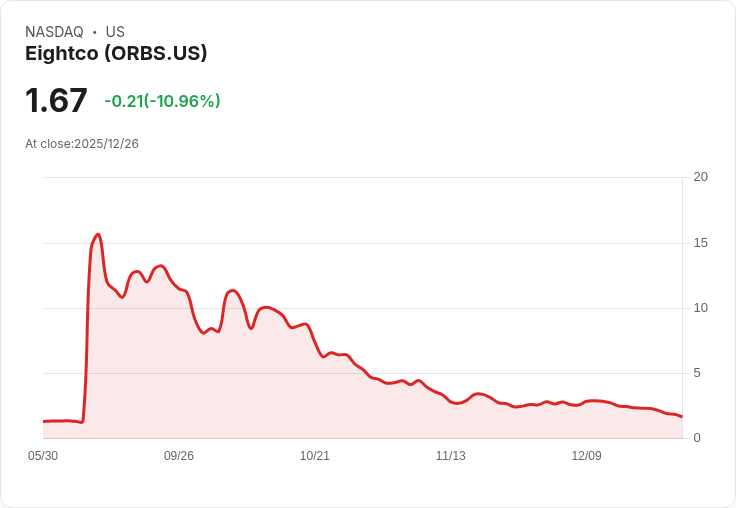
Task: Click the 20 value on the price axis
Action: pyautogui.click(x=700, y=177)
